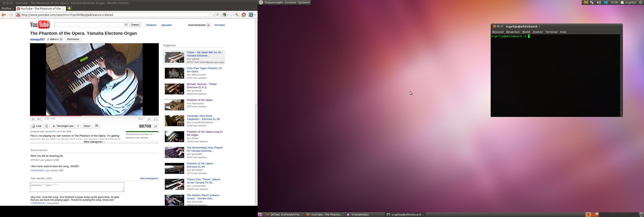This screenshot has width=644, height=217.
Task: Click the Zoeken search button
Action: [135, 25]
